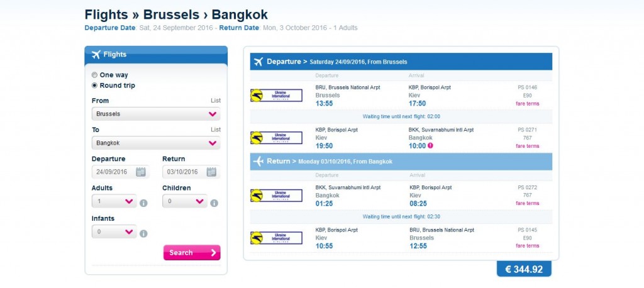View fare terms for flight PS 0271
This screenshot has height=288, width=644.
(x=527, y=146)
